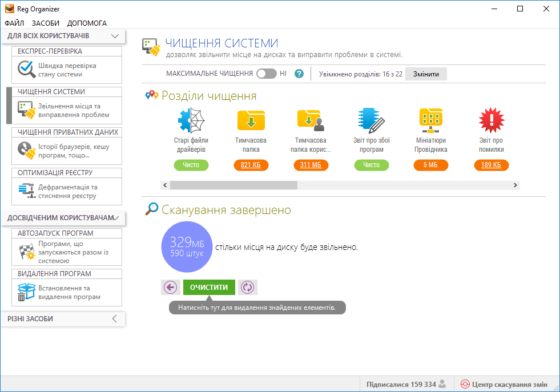Click the autostart checkered flag icon

(26, 252)
